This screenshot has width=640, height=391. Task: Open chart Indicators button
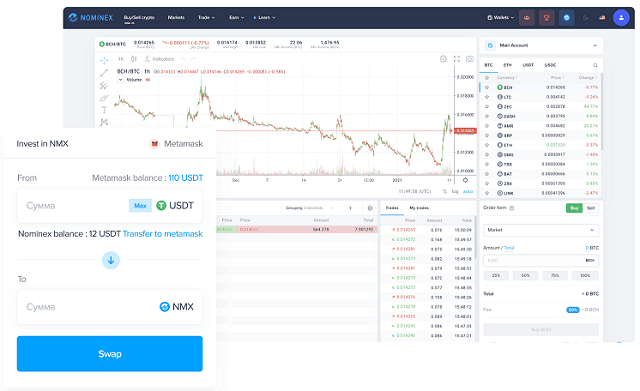159,59
